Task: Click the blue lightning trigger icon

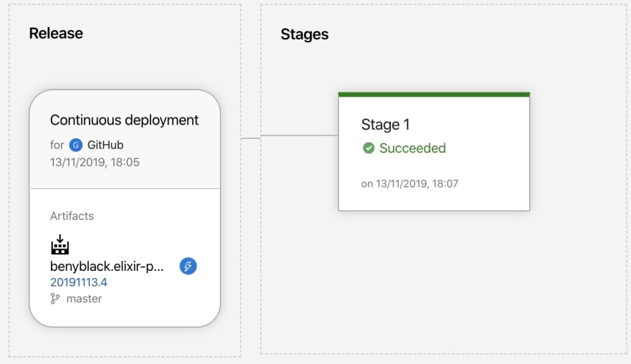Action: tap(188, 266)
